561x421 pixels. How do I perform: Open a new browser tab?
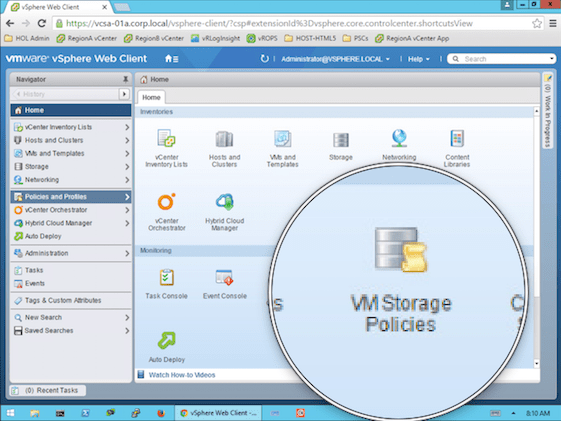click(x=122, y=7)
